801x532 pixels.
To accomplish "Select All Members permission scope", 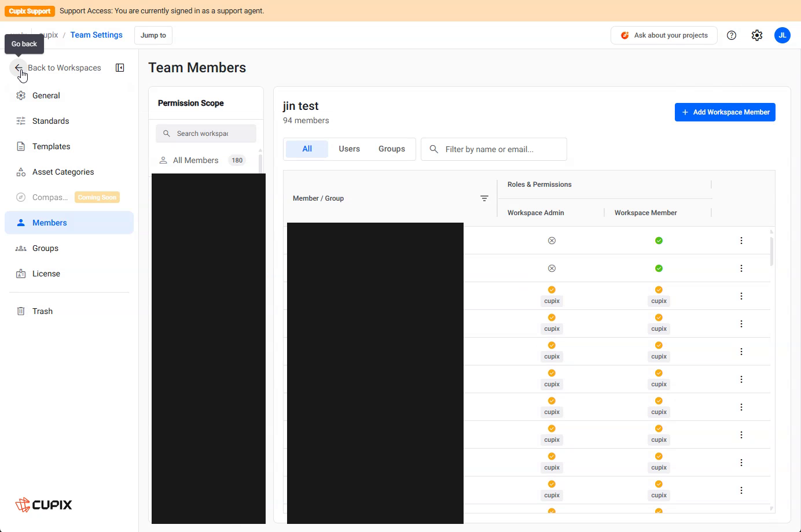I will pyautogui.click(x=204, y=160).
